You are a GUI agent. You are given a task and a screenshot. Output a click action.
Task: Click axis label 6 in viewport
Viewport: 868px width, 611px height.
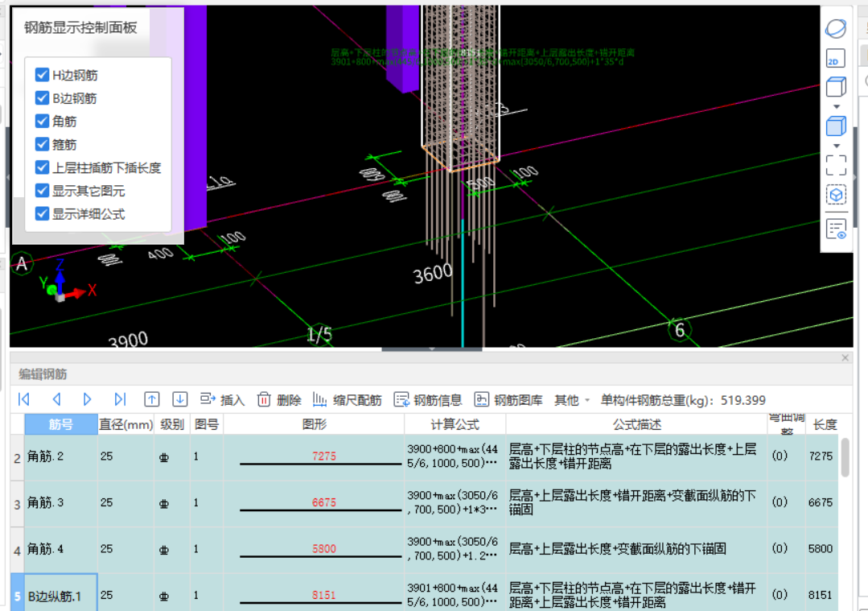click(x=680, y=330)
